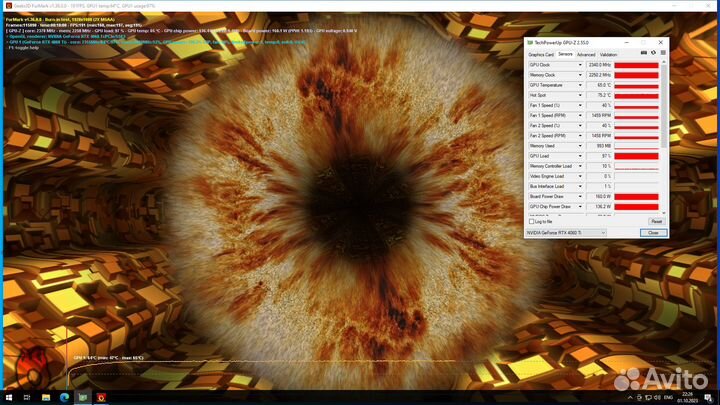The width and height of the screenshot is (720, 405).
Task: Open the Validation tab
Action: (x=608, y=55)
